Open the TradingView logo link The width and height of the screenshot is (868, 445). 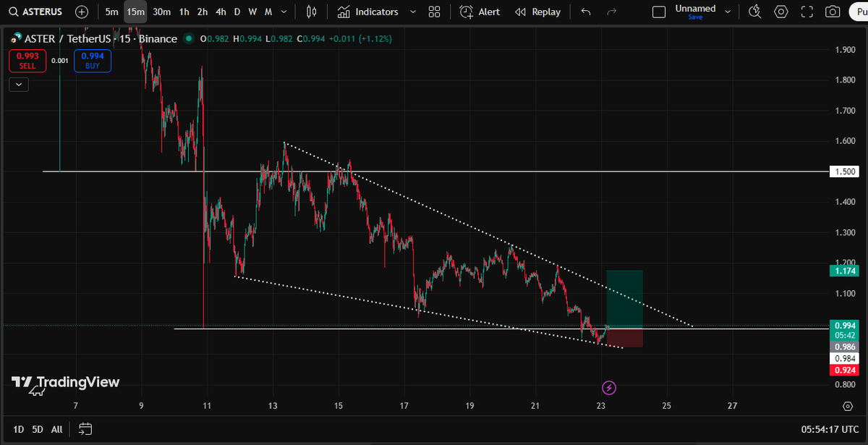click(x=65, y=383)
